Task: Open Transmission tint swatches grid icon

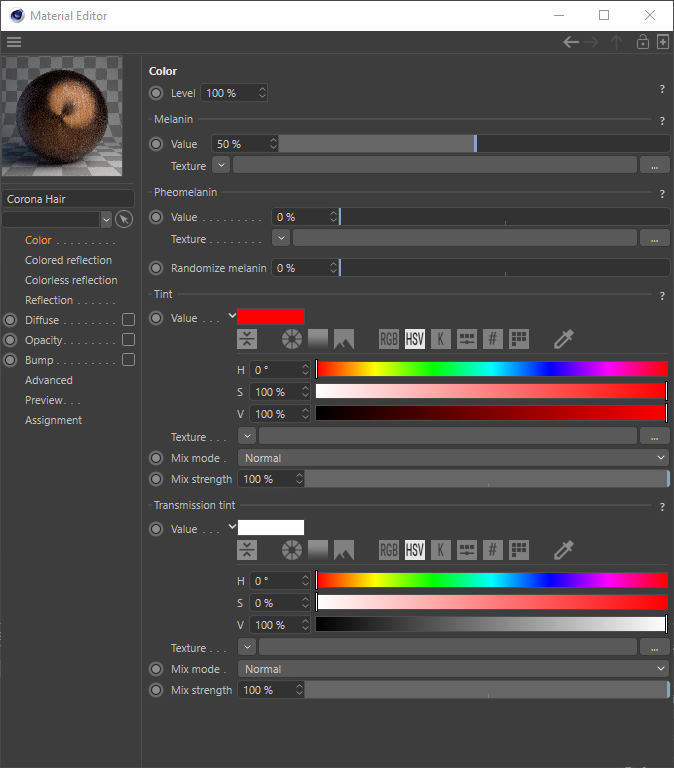Action: 519,550
